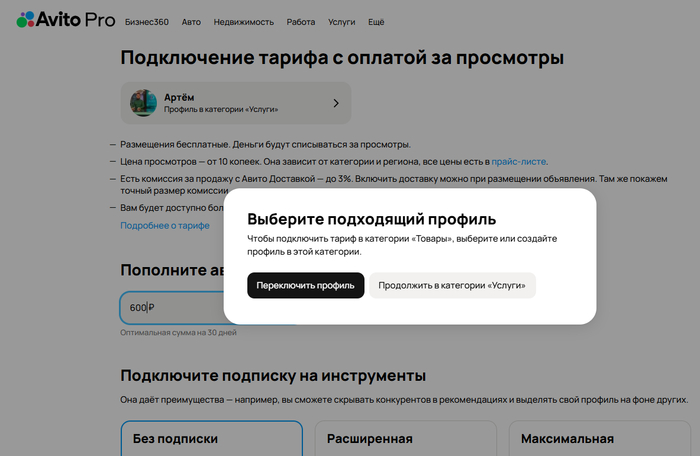Screen dimensions: 700x456
Task: Click Продолжить в категории «Услуги» button
Action: 452,285
